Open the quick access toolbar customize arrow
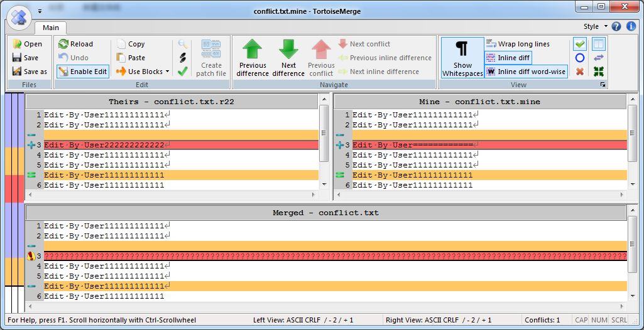 (x=40, y=11)
